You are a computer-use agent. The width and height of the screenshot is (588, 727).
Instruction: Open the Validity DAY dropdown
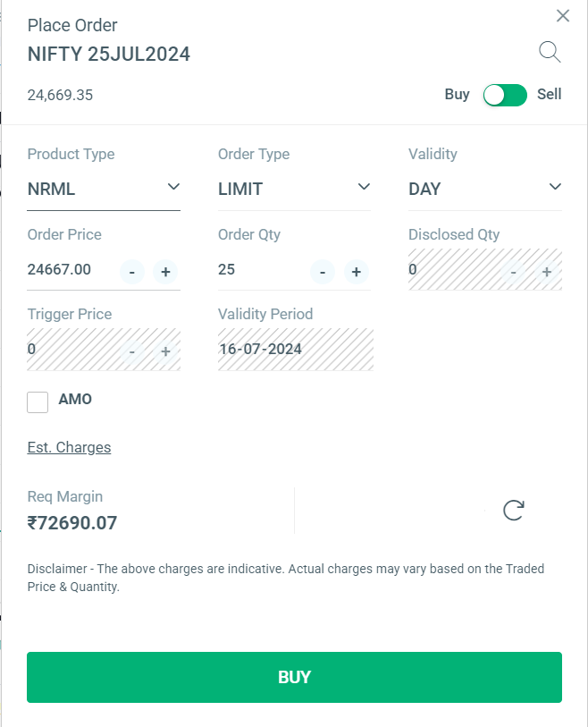coord(484,189)
